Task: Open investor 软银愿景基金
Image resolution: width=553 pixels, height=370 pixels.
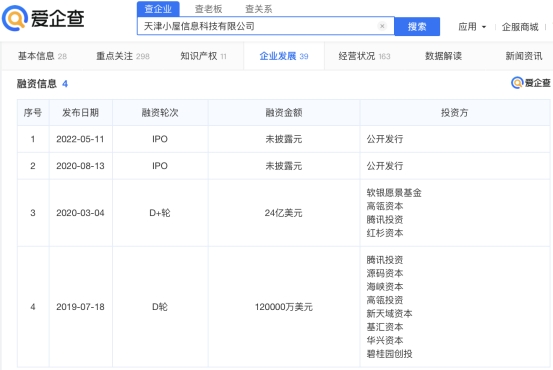Action: [x=394, y=193]
